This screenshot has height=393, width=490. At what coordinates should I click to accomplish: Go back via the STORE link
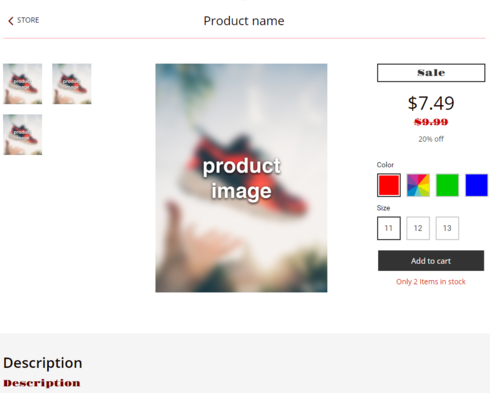[28, 20]
